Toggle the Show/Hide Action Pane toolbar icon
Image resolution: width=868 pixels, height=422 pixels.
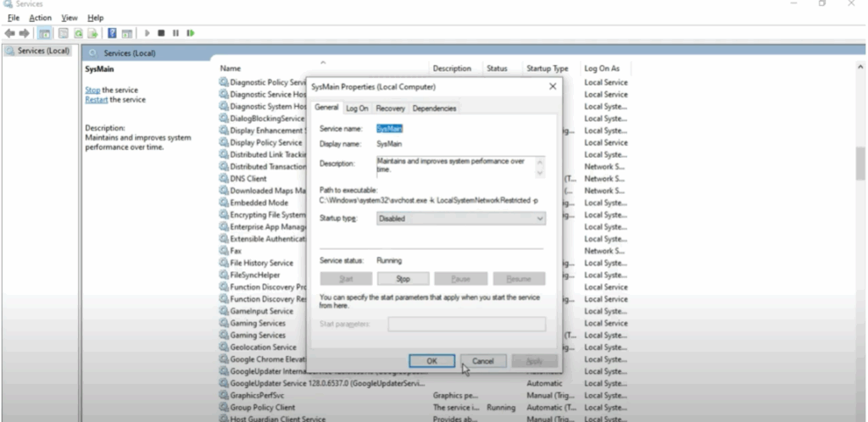(x=127, y=33)
